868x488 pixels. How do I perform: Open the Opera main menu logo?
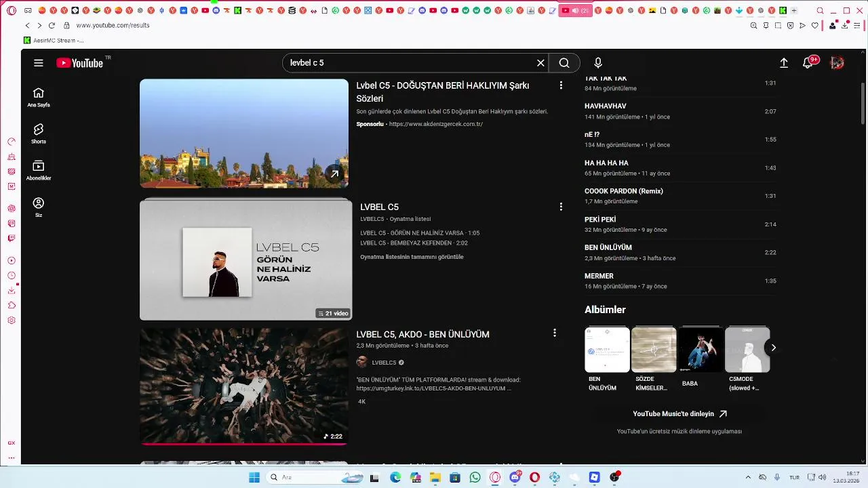coord(12,11)
